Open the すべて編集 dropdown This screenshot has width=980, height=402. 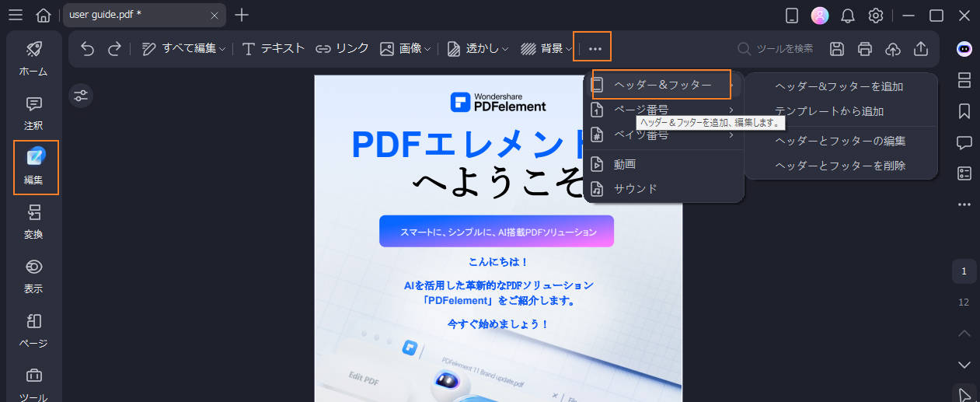183,48
